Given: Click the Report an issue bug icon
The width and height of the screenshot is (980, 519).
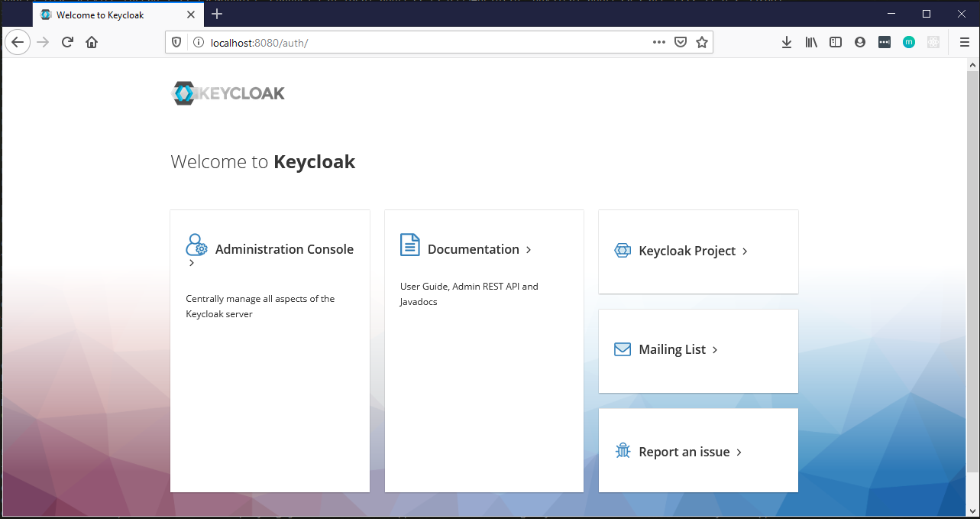Looking at the screenshot, I should (x=623, y=452).
